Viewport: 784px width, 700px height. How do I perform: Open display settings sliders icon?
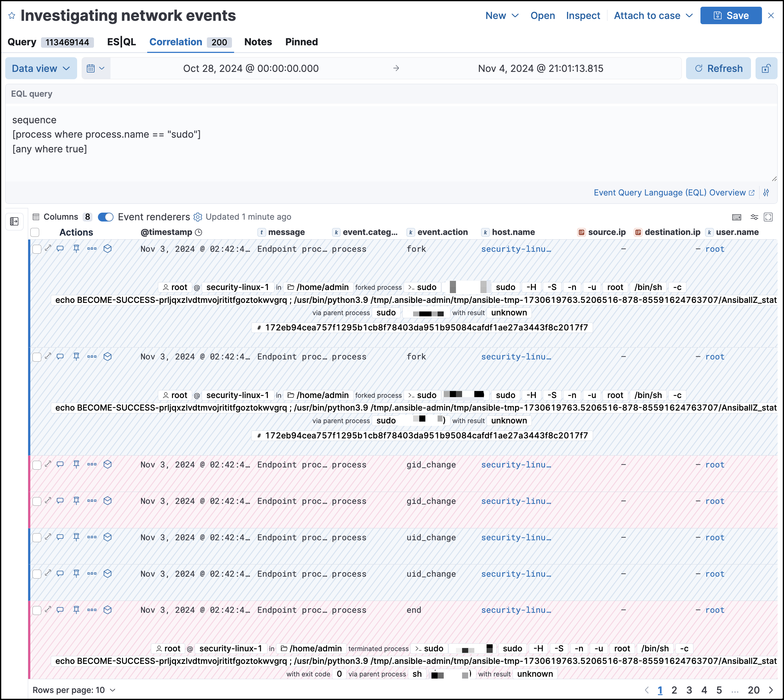tap(754, 217)
